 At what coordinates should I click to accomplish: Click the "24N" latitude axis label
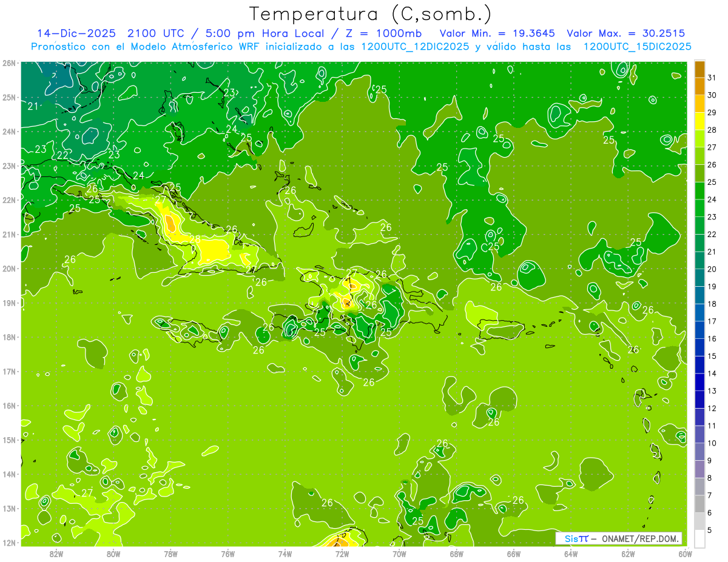(8, 132)
